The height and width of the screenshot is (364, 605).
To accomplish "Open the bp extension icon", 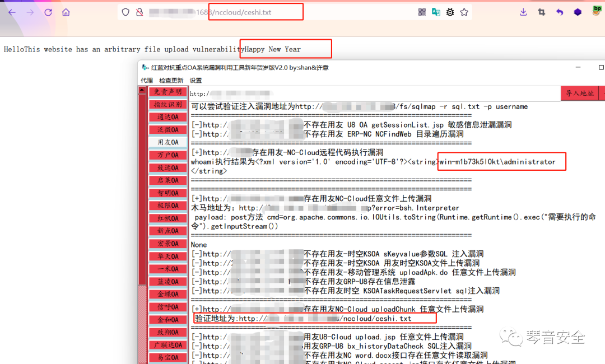I will pyautogui.click(x=597, y=11).
